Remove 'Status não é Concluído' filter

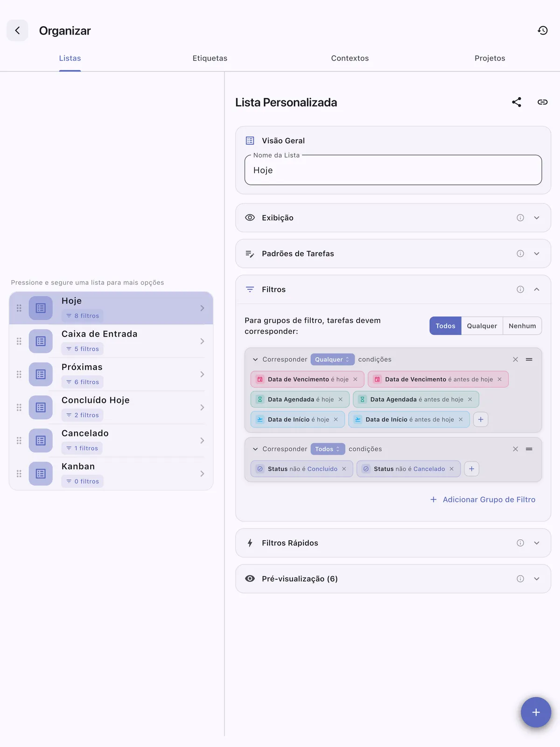click(344, 469)
